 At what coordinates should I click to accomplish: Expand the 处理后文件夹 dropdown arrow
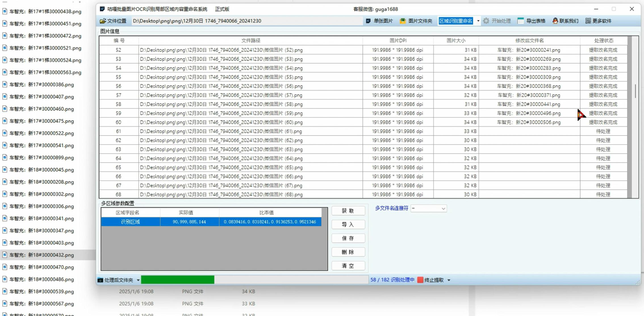[138, 280]
